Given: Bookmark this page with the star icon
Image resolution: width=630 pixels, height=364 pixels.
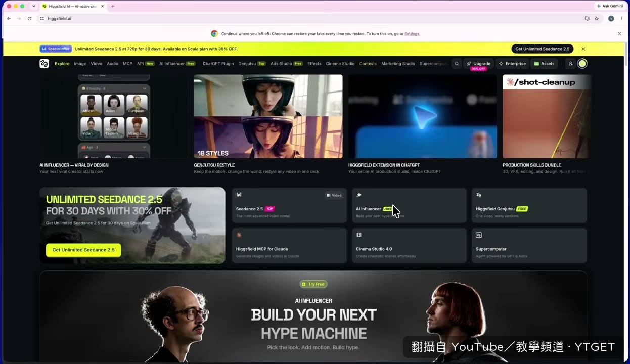Looking at the screenshot, I should 597,19.
